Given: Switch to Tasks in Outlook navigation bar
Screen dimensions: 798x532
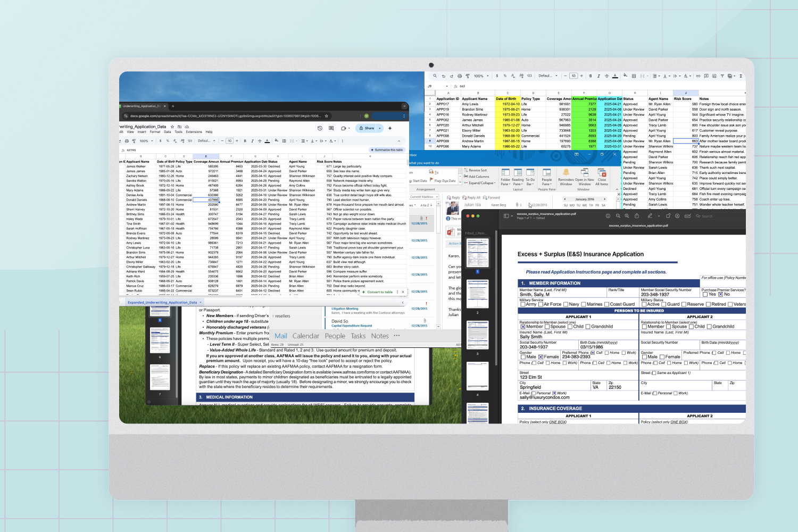Looking at the screenshot, I should coord(358,336).
